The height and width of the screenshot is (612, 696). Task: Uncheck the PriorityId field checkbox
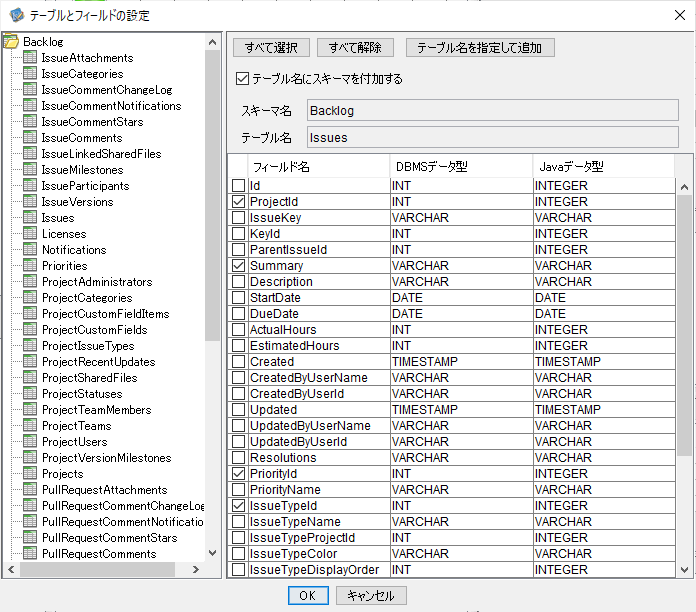coord(238,473)
